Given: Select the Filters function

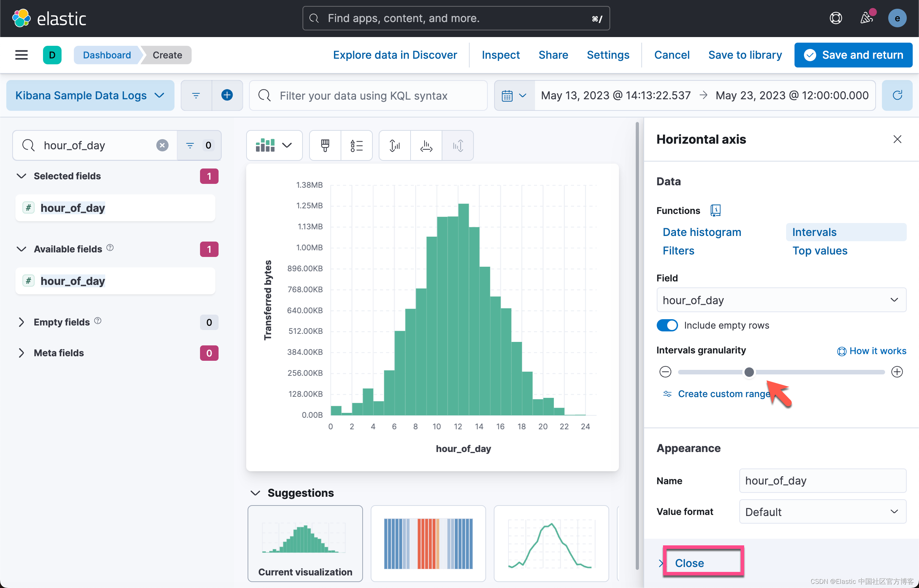Looking at the screenshot, I should (678, 250).
